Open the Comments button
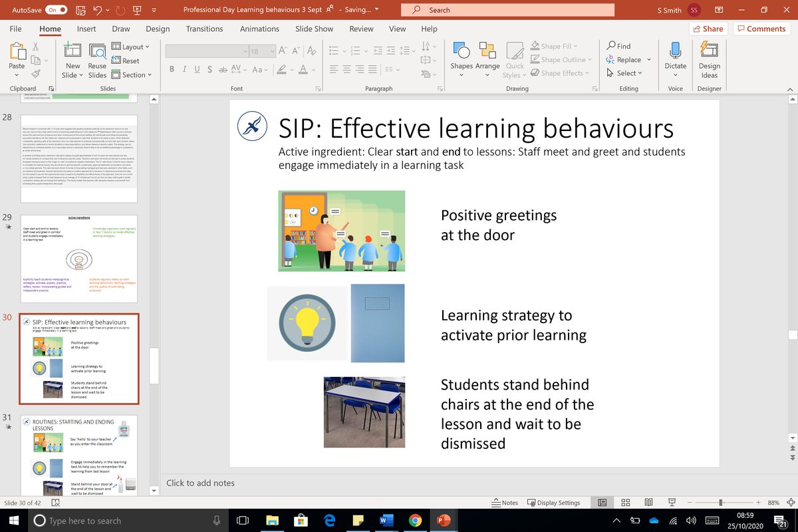Image resolution: width=798 pixels, height=532 pixels. pyautogui.click(x=761, y=29)
